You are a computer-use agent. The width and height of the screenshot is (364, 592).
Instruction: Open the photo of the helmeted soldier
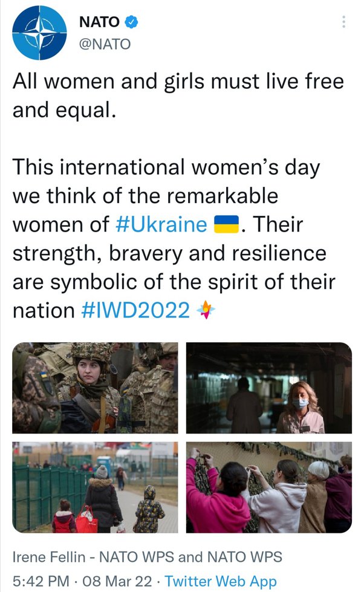pyautogui.click(x=96, y=388)
